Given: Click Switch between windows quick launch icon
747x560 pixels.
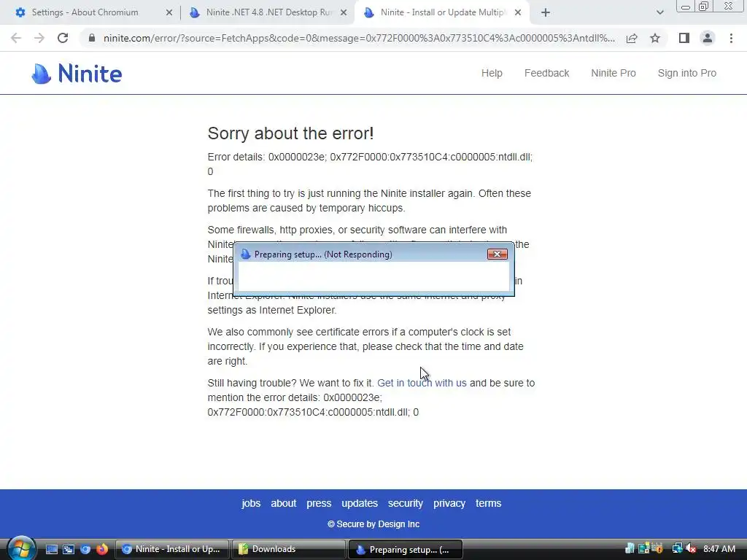Looking at the screenshot, I should [69, 549].
